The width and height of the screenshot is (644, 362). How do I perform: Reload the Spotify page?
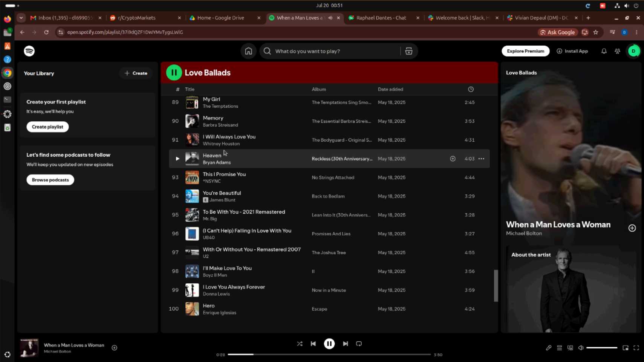point(46,32)
